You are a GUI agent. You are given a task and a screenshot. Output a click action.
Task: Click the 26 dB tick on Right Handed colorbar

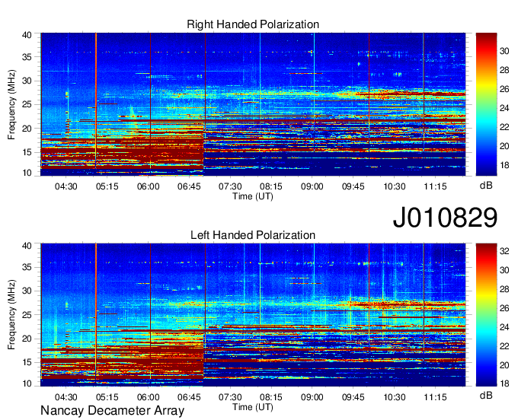(504, 89)
